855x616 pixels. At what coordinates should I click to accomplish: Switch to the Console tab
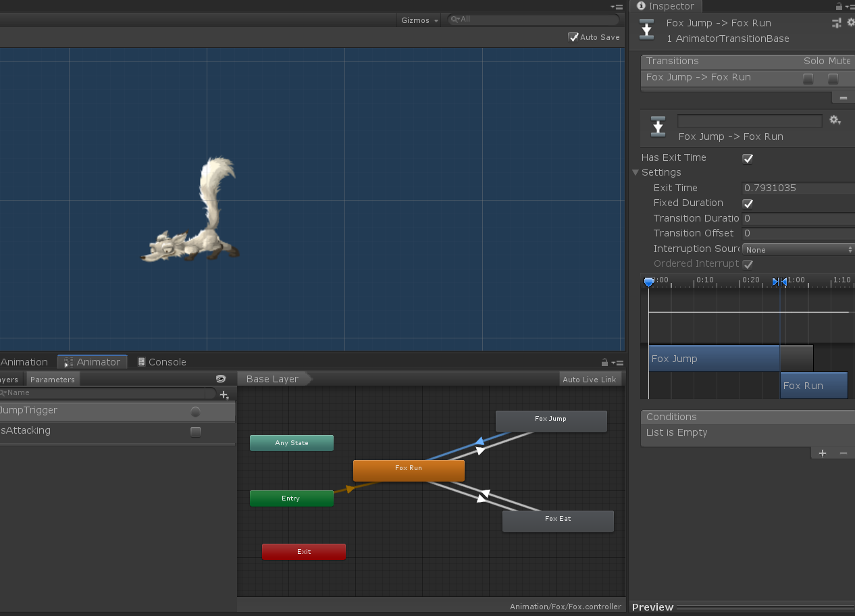(162, 362)
